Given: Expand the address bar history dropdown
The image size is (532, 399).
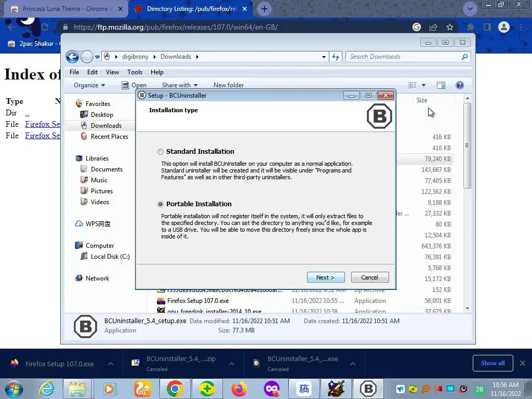Looking at the screenshot, I should [x=324, y=57].
